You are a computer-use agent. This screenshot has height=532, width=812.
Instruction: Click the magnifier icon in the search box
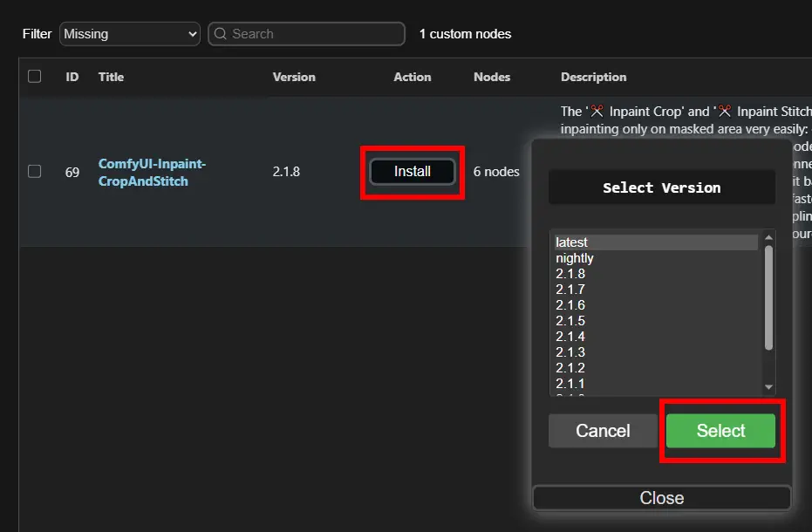[x=221, y=34]
